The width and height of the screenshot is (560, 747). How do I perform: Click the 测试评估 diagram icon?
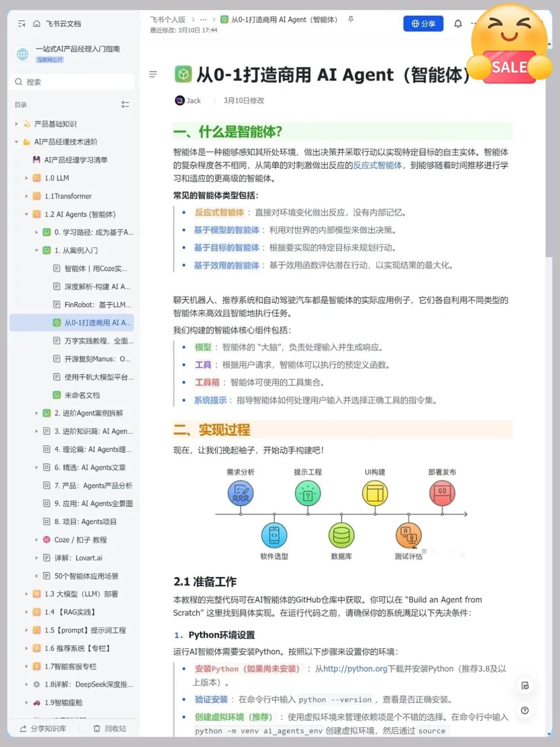click(409, 535)
